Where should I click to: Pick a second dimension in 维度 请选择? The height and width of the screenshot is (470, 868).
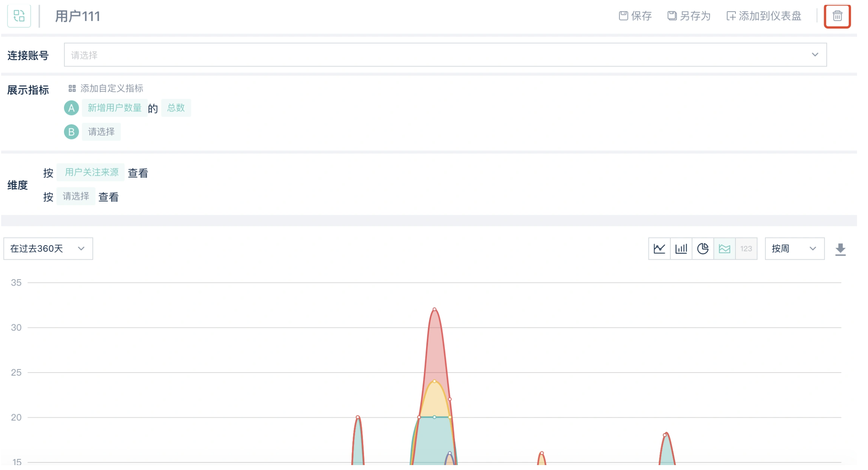click(x=76, y=197)
